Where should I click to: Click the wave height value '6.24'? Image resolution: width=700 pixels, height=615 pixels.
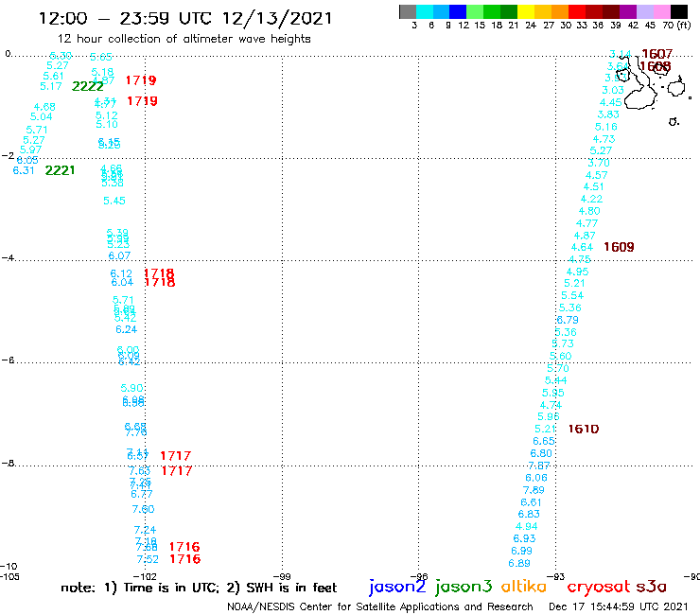click(x=127, y=329)
